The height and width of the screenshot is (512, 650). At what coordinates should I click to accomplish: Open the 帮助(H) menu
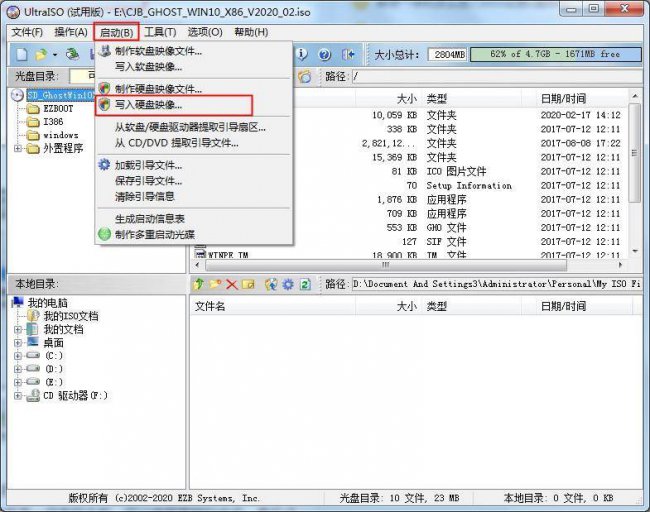click(x=251, y=32)
